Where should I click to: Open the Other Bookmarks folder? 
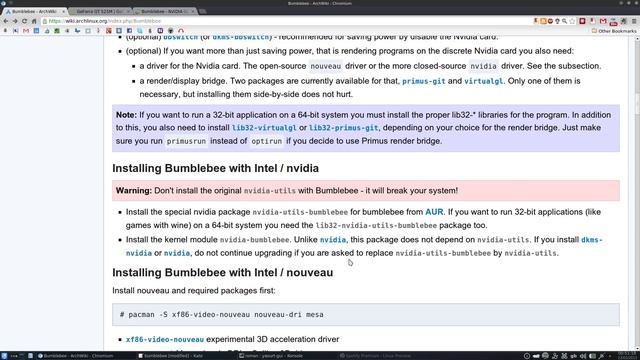614,31
